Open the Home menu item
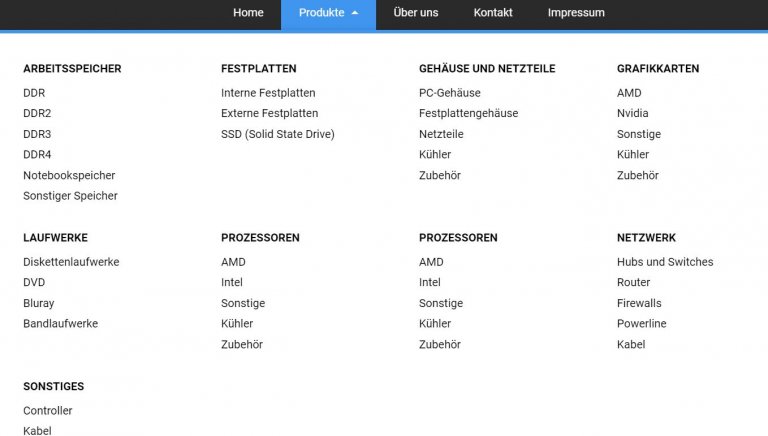 point(248,13)
